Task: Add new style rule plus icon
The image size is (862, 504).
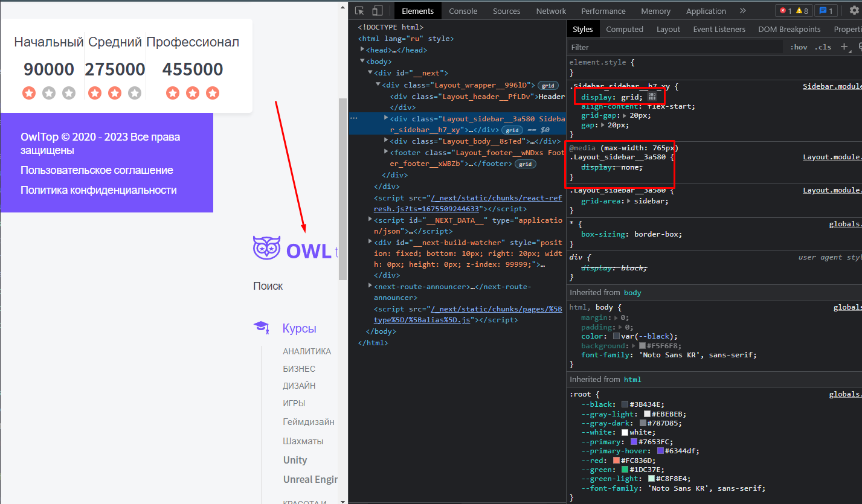Action: coord(844,47)
